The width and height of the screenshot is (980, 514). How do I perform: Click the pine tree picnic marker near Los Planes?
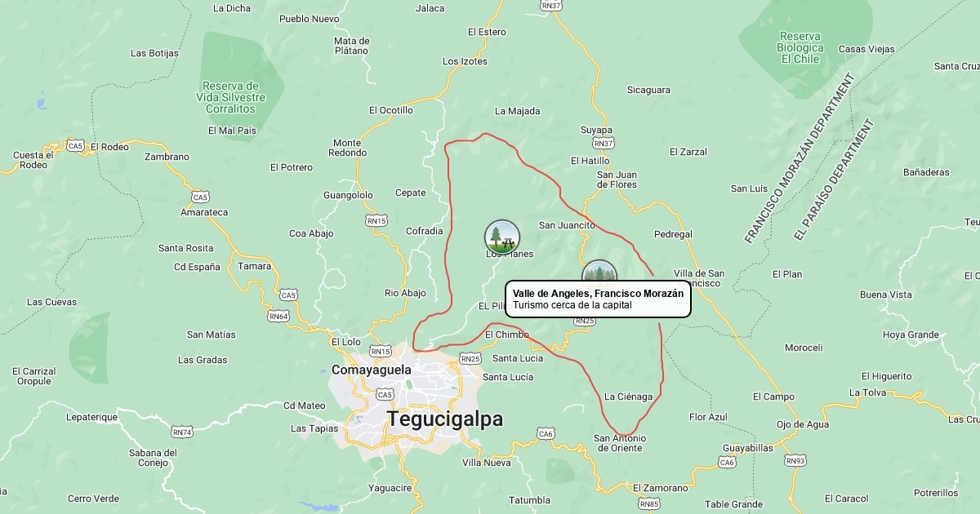(502, 237)
